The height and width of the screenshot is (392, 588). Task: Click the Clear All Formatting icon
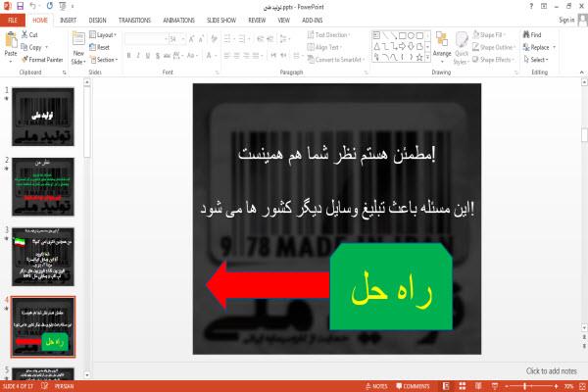click(x=214, y=39)
